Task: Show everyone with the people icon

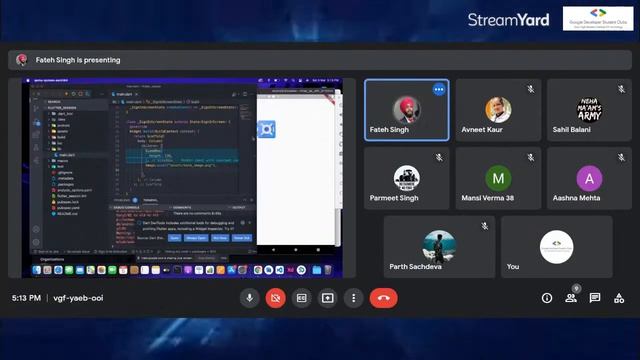Action: [x=571, y=298]
